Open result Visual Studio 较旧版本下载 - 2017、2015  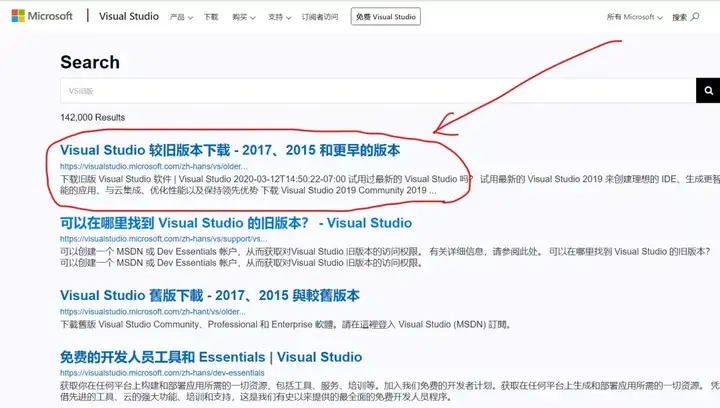click(x=230, y=150)
